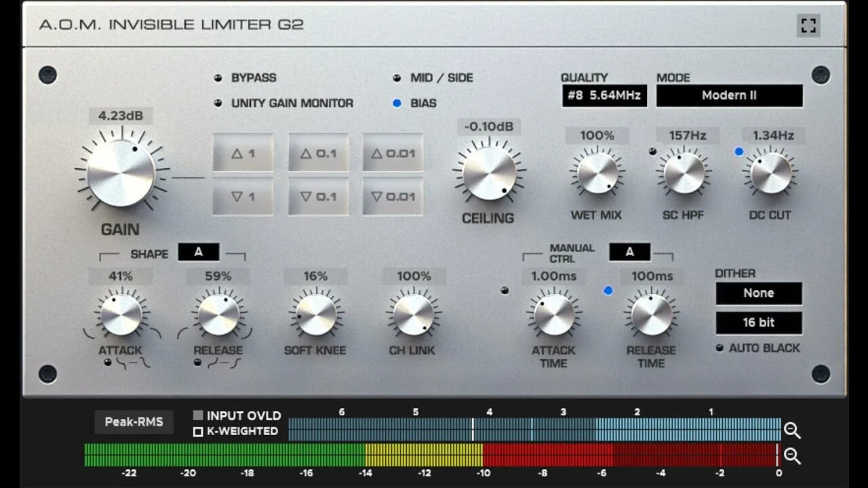This screenshot has height=488, width=868.
Task: Open the Peak-RMS meter mode selector
Action: pos(134,422)
